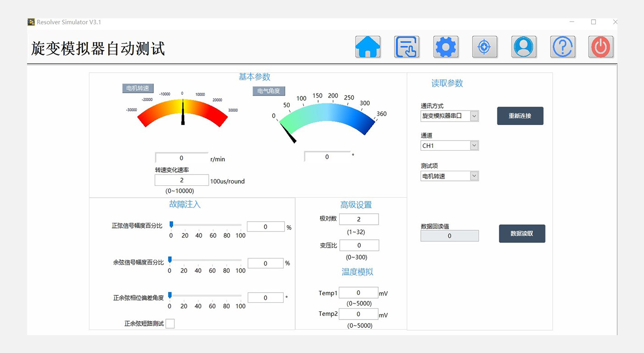Enable the 正余弦短路测试 checkbox

pos(170,324)
